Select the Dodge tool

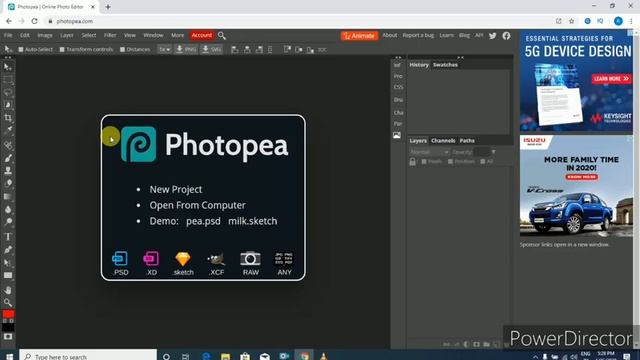(x=8, y=222)
